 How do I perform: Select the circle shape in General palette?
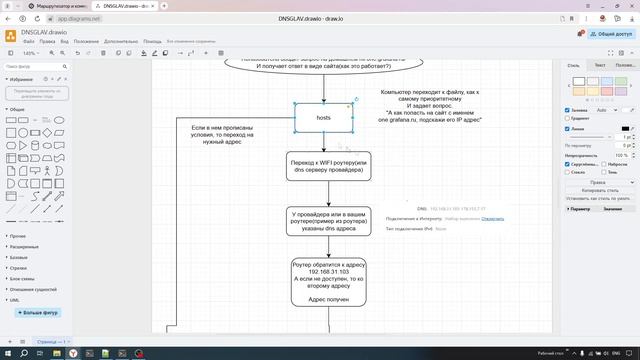click(x=23, y=133)
